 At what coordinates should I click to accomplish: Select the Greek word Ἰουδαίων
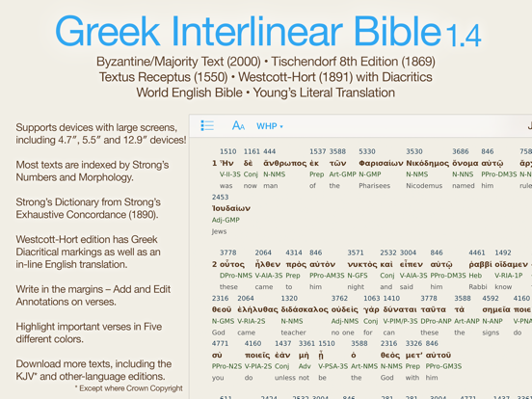[x=231, y=208]
